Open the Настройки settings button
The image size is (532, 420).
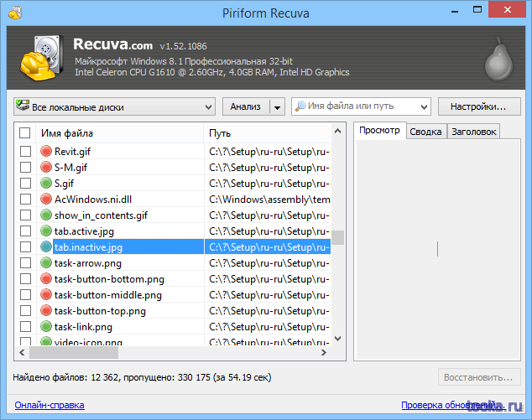point(479,106)
